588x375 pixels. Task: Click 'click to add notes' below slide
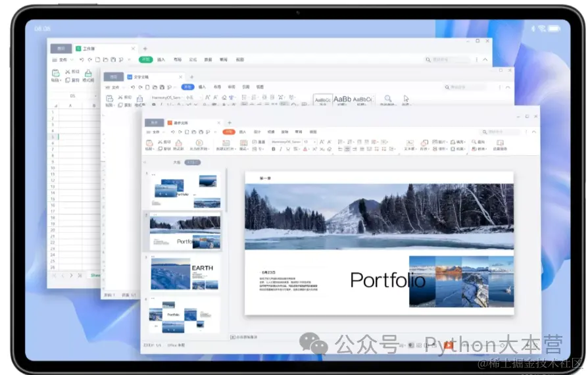(x=244, y=337)
